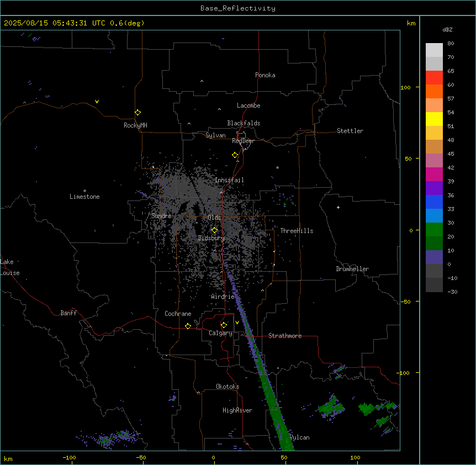Click the ThreeHills label
This screenshot has height=465, width=476.
[297, 231]
